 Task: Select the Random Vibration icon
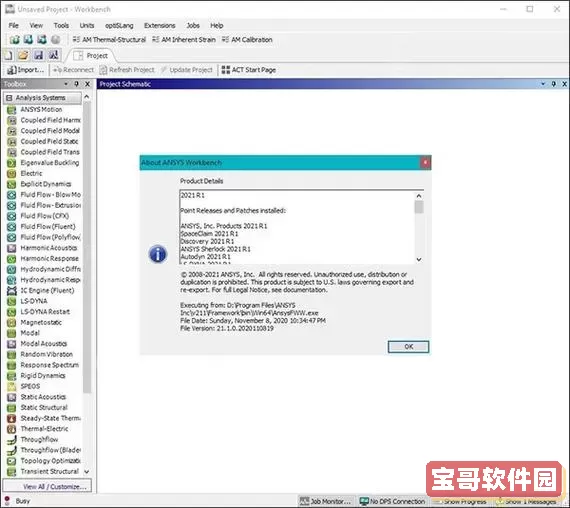coord(12,355)
